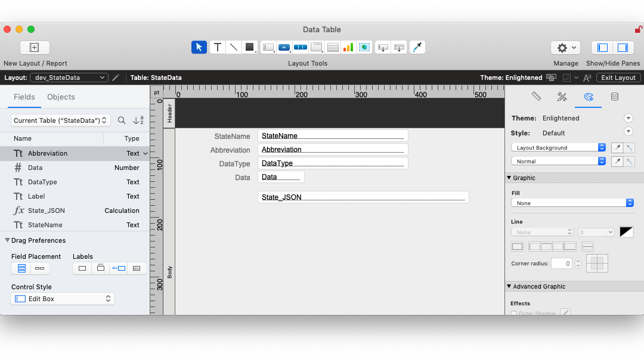This screenshot has width=644, height=359.
Task: Click the formatting bar Aa icon
Action: (x=587, y=77)
